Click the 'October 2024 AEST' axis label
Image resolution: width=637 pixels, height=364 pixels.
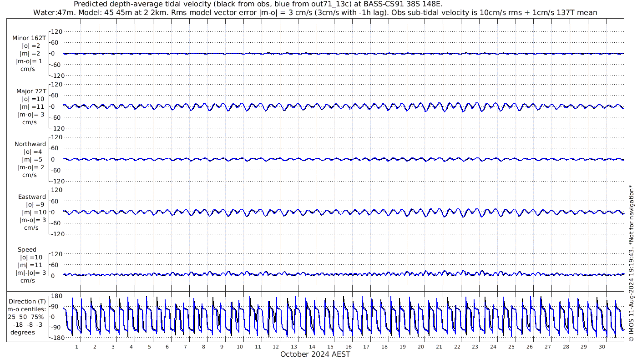(315, 354)
